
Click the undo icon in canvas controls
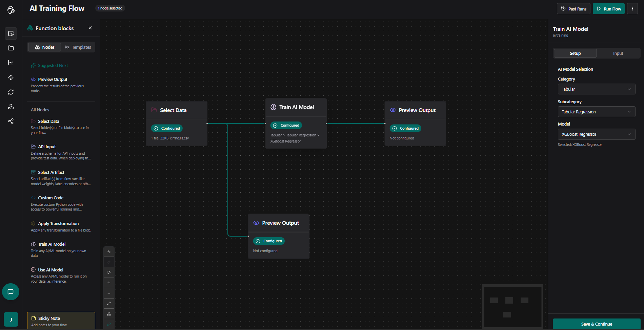click(x=109, y=252)
